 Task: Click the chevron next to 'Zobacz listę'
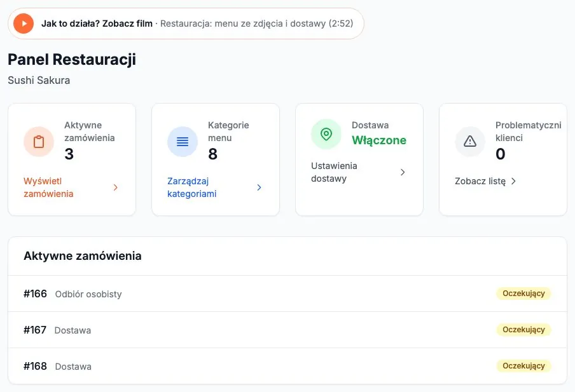513,181
